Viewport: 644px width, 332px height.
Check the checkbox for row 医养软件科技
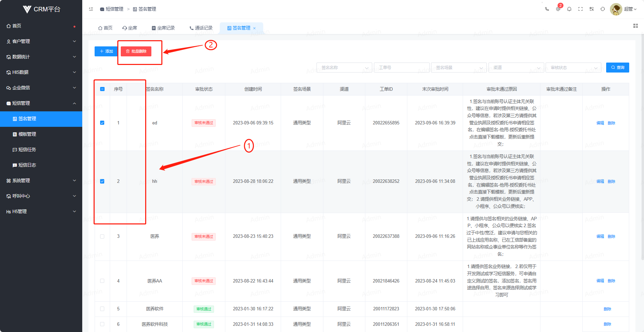point(102,324)
